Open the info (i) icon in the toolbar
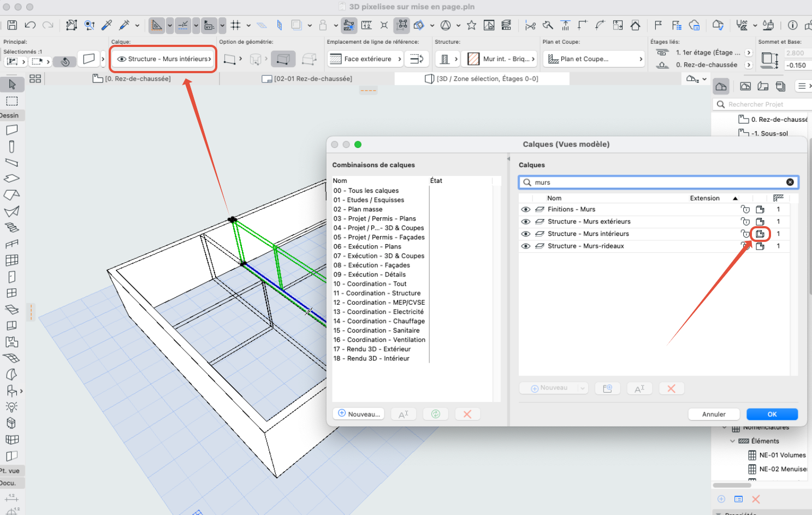Image resolution: width=812 pixels, height=515 pixels. pyautogui.click(x=792, y=25)
